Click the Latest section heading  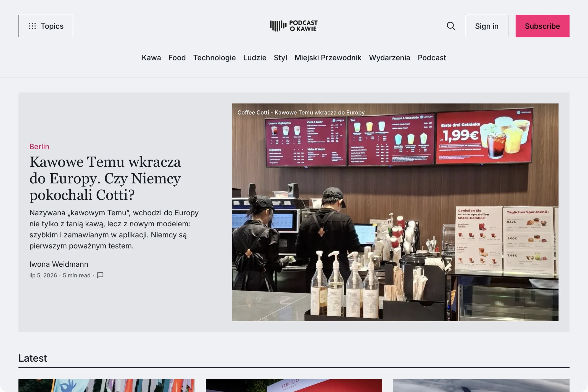[33, 358]
